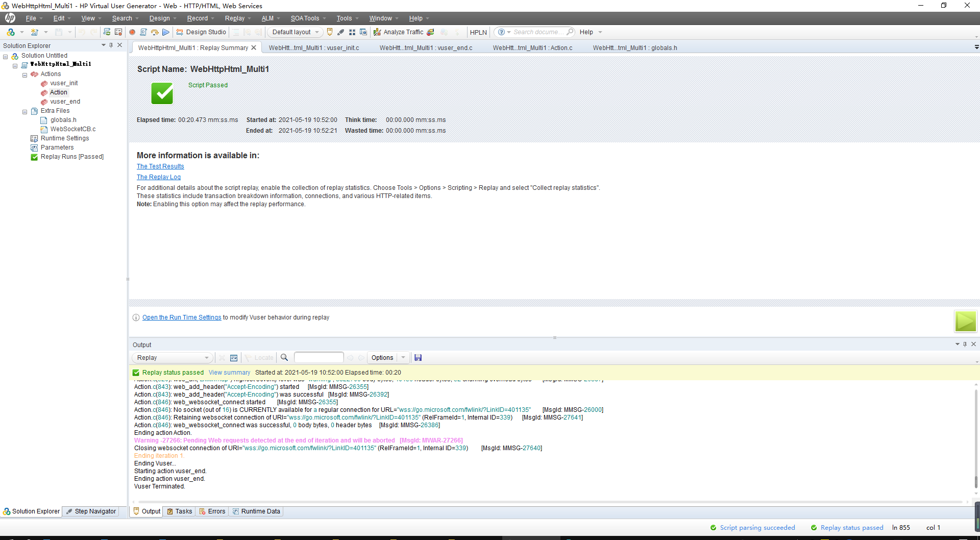The width and height of the screenshot is (980, 540).
Task: Switch to the Errors tab
Action: (212, 511)
